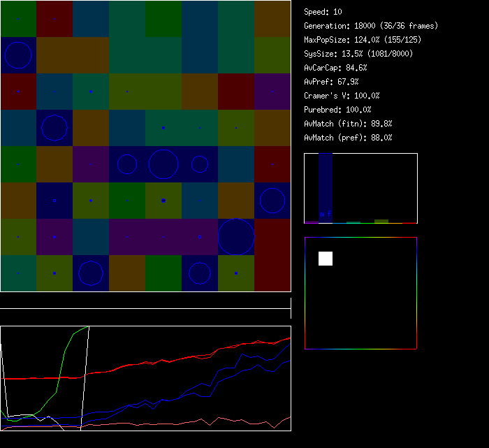Click the largest circle in the grid's fifth row
The width and height of the screenshot is (489, 448).
163,164
